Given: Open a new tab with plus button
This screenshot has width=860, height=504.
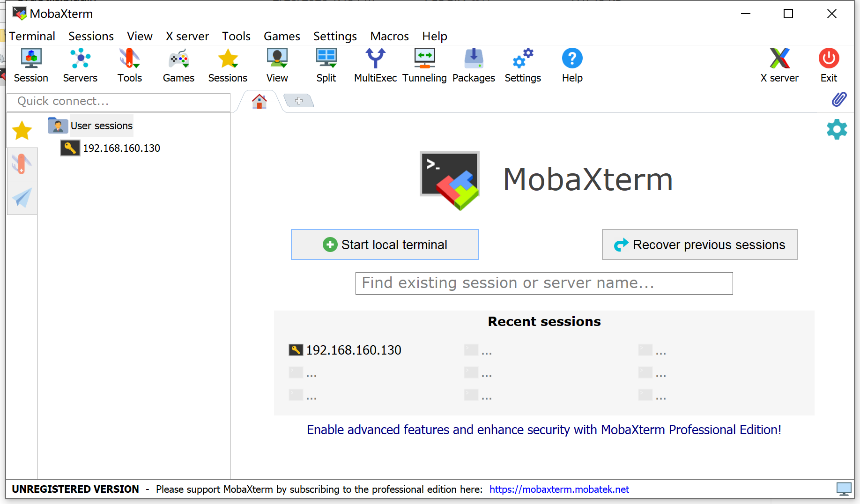Looking at the screenshot, I should pyautogui.click(x=299, y=101).
